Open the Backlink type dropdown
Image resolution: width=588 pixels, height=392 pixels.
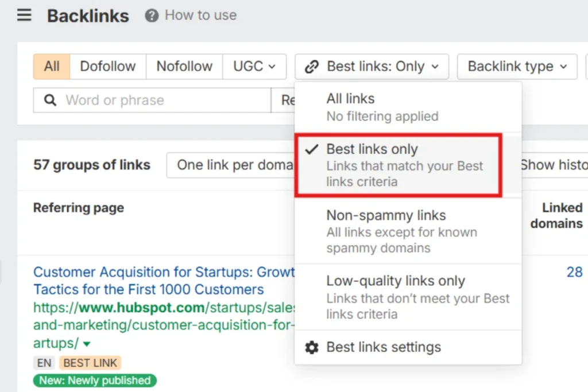tap(516, 67)
